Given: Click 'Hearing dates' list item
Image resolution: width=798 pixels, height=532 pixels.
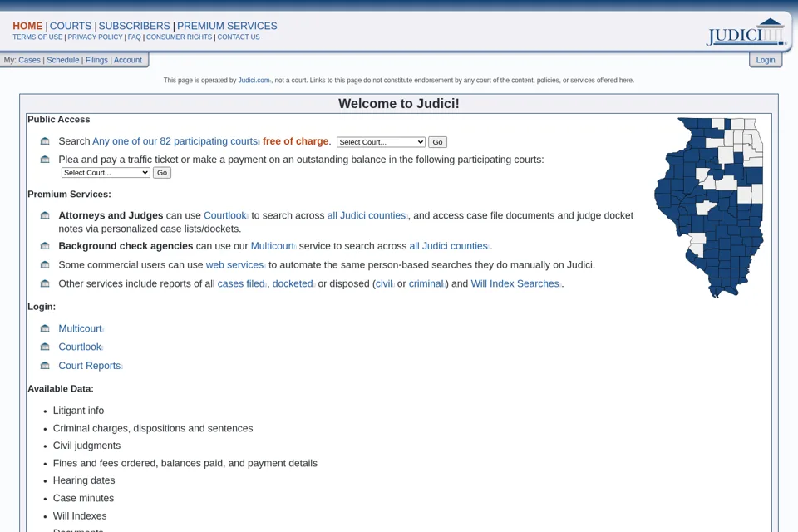Looking at the screenshot, I should 84,480.
